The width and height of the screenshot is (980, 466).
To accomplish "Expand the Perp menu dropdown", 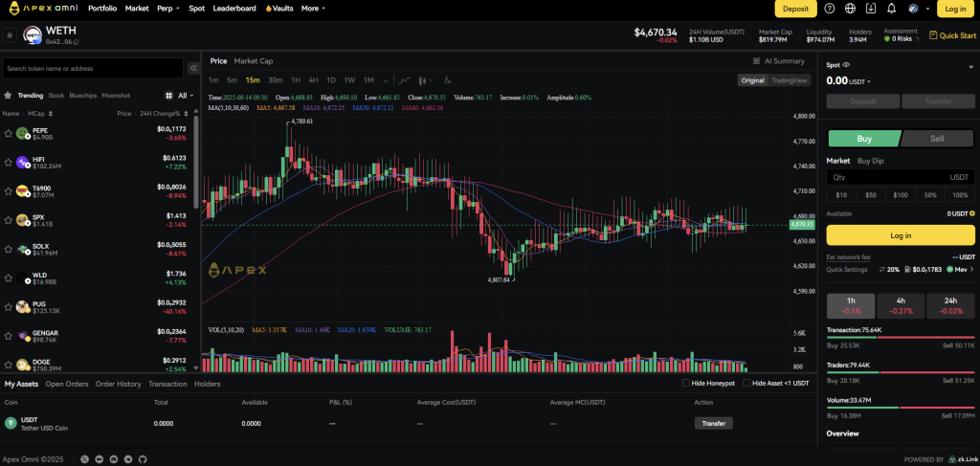I will [168, 9].
